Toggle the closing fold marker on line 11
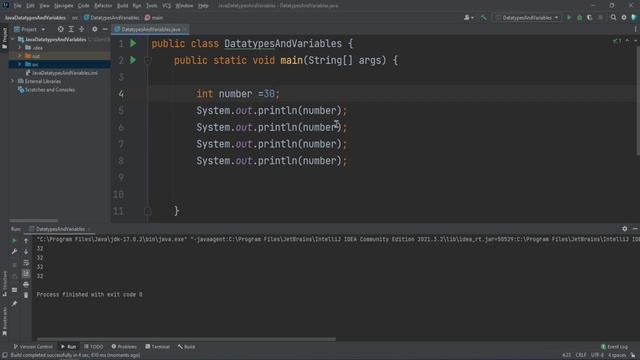 [x=148, y=211]
